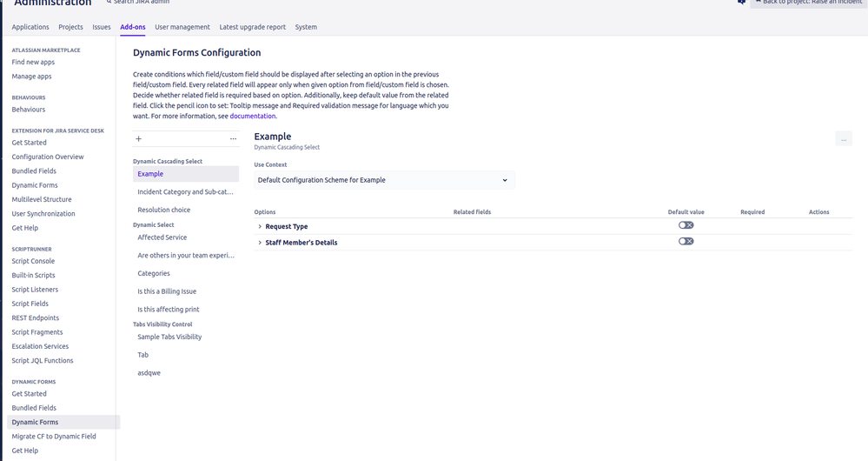The width and height of the screenshot is (868, 461).
Task: Open Script Listeners in sidebar
Action: (35, 290)
